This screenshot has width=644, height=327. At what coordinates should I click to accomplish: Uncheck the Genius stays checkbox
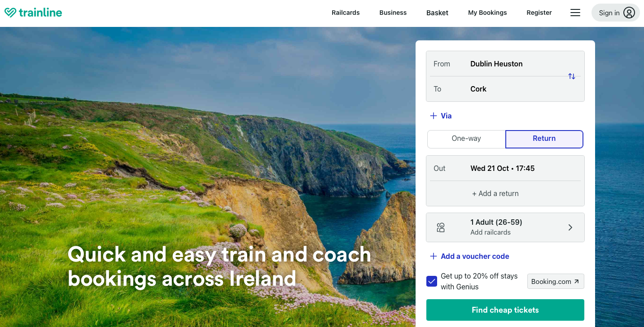(432, 281)
